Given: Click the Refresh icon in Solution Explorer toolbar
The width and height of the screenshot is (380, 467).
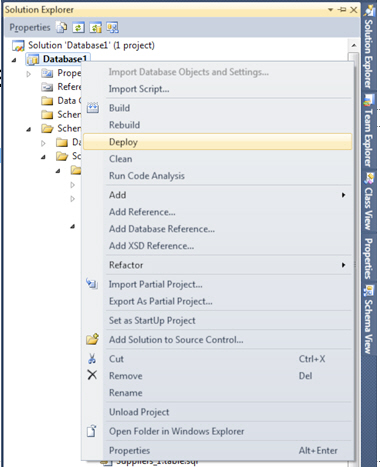Looking at the screenshot, I should point(78,27).
